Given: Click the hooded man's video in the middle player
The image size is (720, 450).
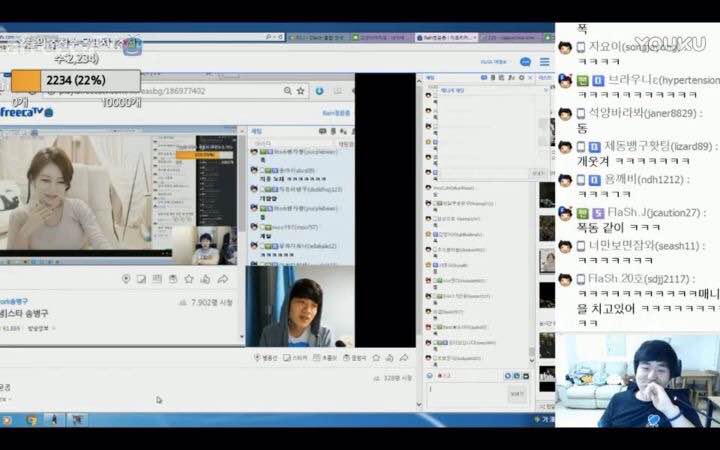Looking at the screenshot, I should tap(300, 306).
